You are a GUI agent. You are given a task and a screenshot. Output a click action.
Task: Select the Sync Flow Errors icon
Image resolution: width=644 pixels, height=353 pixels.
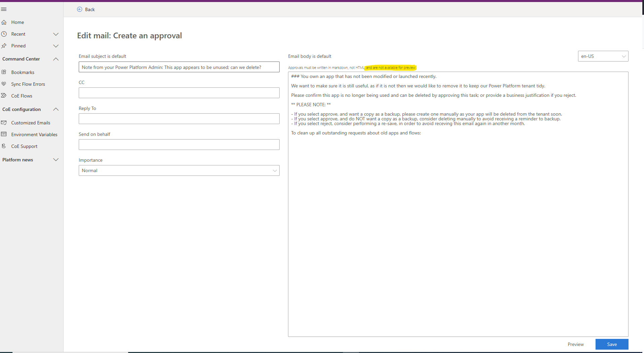(x=4, y=84)
